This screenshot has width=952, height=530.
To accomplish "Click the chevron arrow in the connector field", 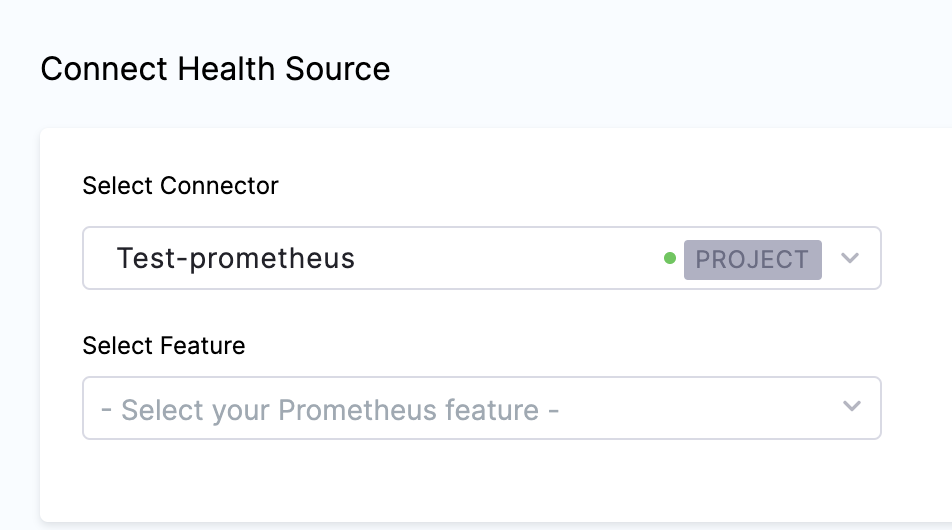I will pyautogui.click(x=850, y=258).
